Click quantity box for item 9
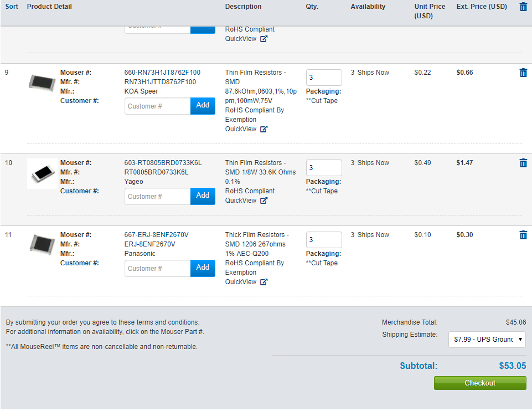 324,78
